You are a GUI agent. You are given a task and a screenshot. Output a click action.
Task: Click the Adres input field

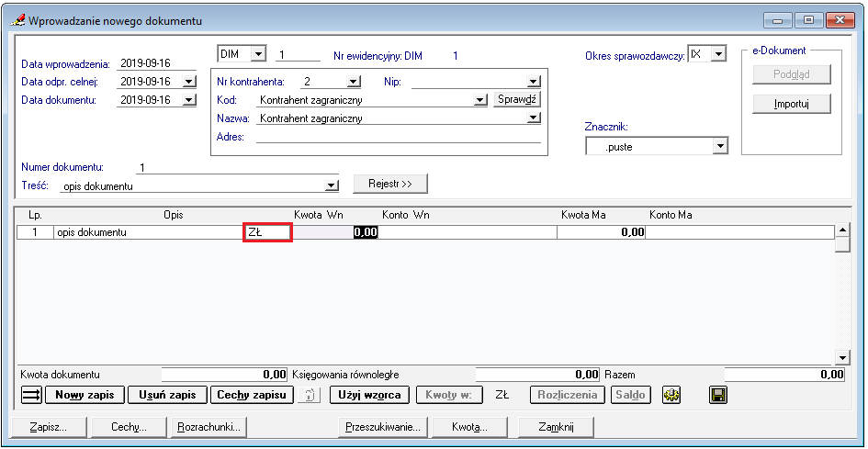point(398,136)
